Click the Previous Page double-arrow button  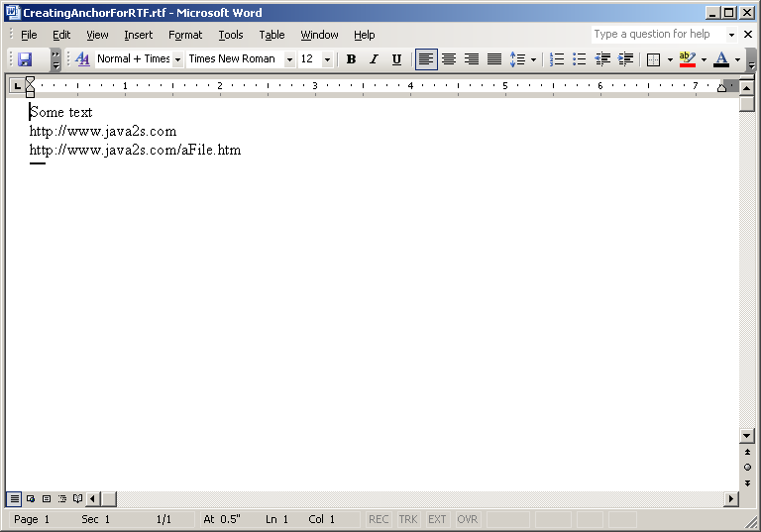point(747,453)
